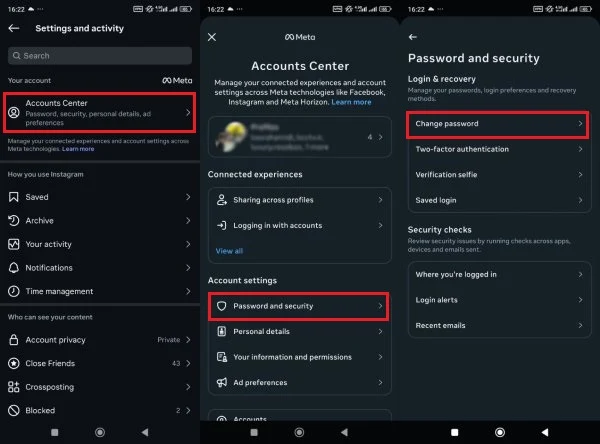Screen dimensions: 600x444
Task: Tap the Search field in settings
Action: tap(99, 56)
